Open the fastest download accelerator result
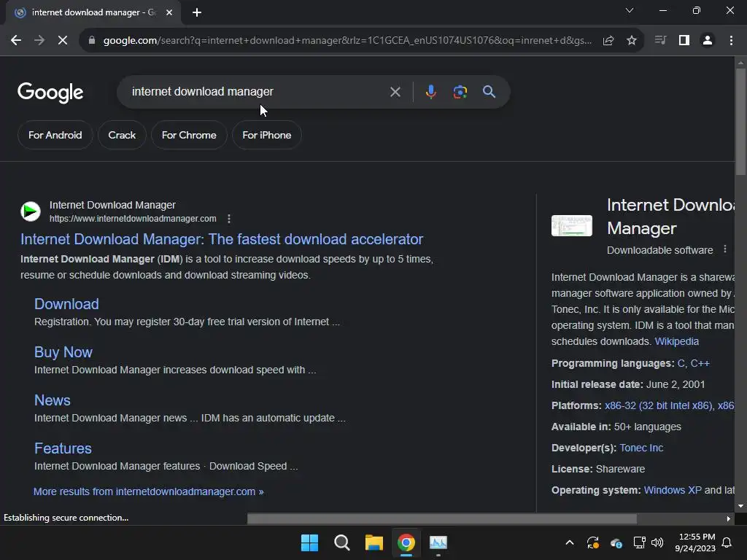Screen dimensions: 747x560 (222, 239)
